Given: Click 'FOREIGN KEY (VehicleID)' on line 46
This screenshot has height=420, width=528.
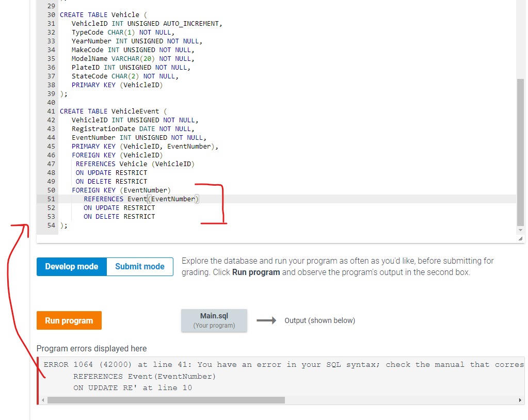Looking at the screenshot, I should coord(117,155).
